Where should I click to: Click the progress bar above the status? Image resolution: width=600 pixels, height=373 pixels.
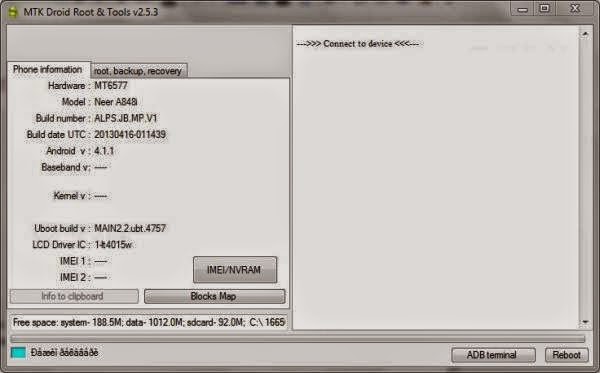tap(298, 339)
